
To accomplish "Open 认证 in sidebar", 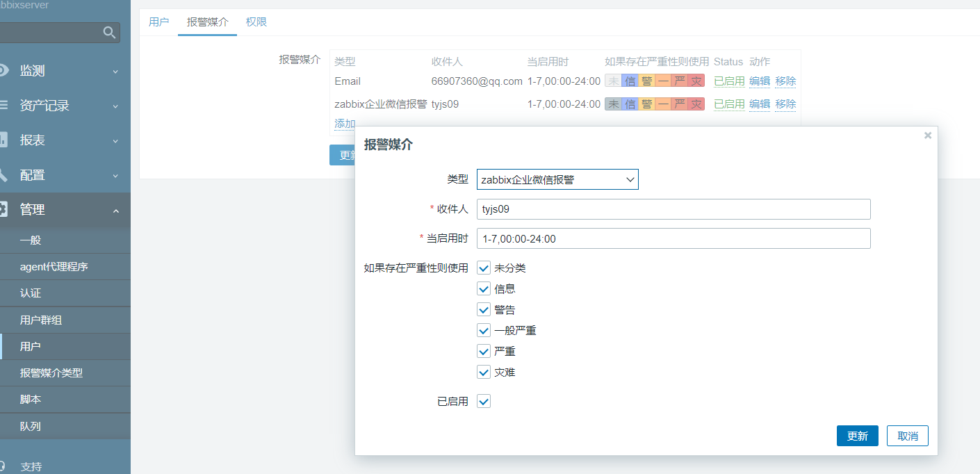I will click(65, 293).
